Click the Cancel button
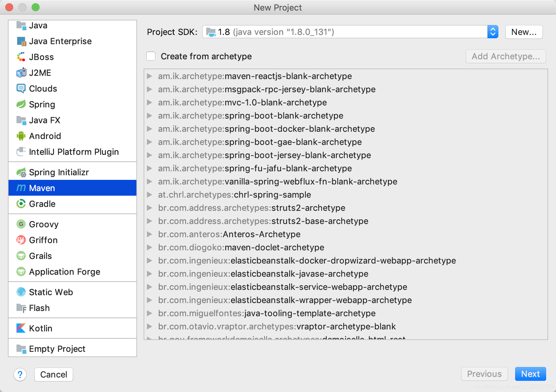This screenshot has width=556, height=392. coord(54,375)
